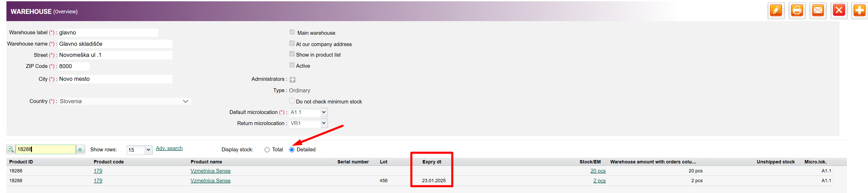Click Type value Ordinary

click(300, 90)
